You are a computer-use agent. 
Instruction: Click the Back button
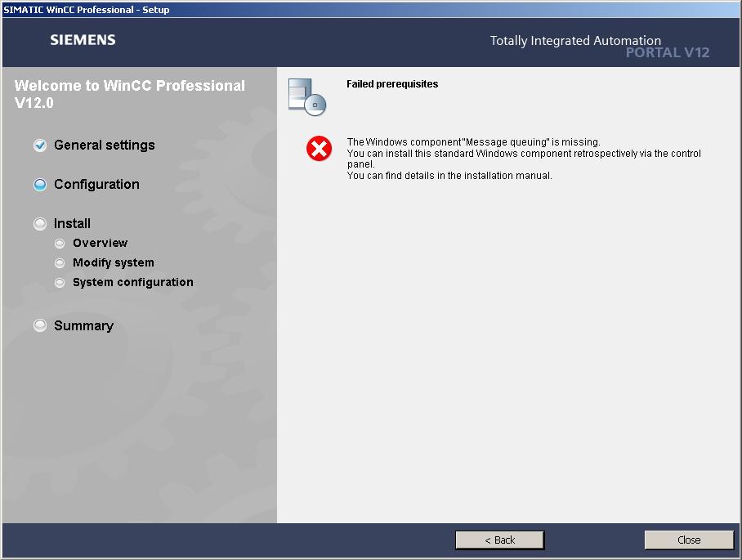coord(500,540)
